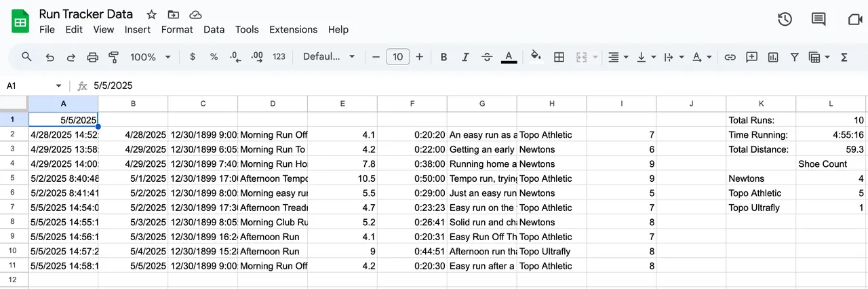The width and height of the screenshot is (868, 289).
Task: Open the Help menu
Action: pyautogui.click(x=338, y=30)
